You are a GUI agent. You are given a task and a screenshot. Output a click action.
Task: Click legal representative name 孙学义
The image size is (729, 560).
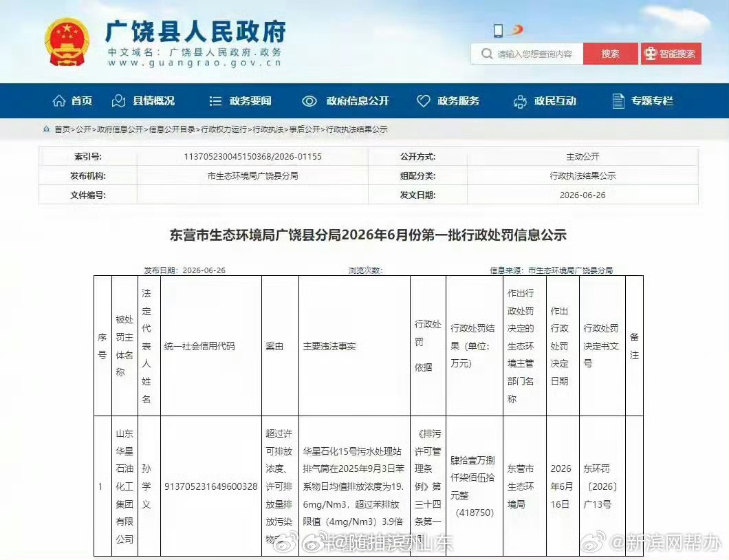click(146, 486)
